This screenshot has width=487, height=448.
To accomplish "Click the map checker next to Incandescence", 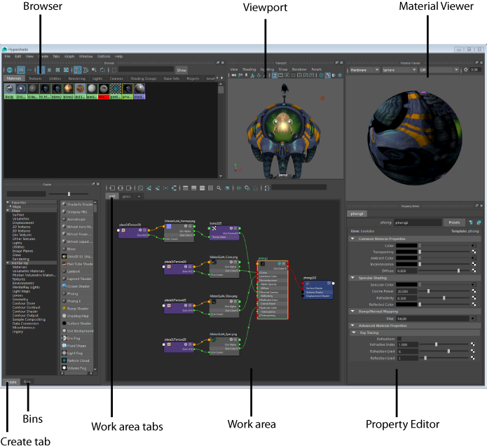I will click(x=474, y=265).
